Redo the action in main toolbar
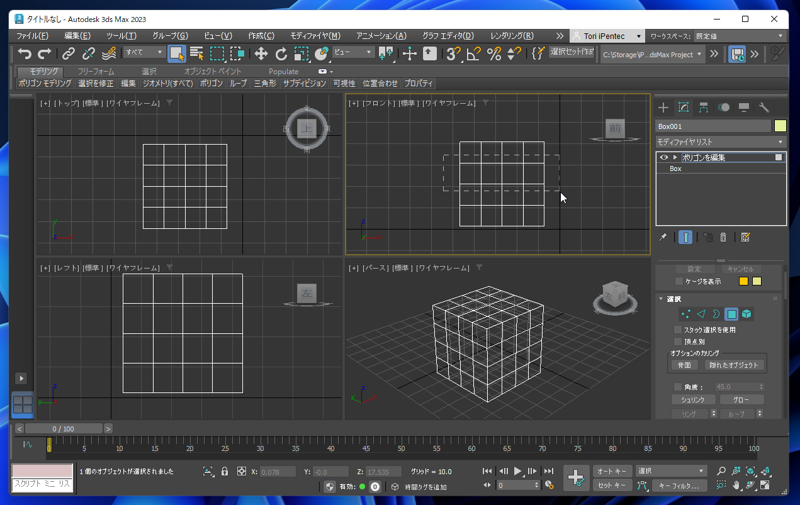 [45, 54]
